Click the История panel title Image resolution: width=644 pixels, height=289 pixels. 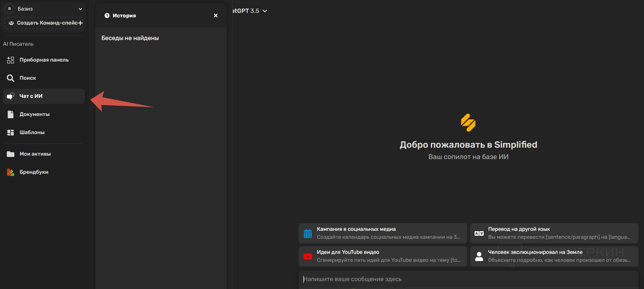coord(124,15)
